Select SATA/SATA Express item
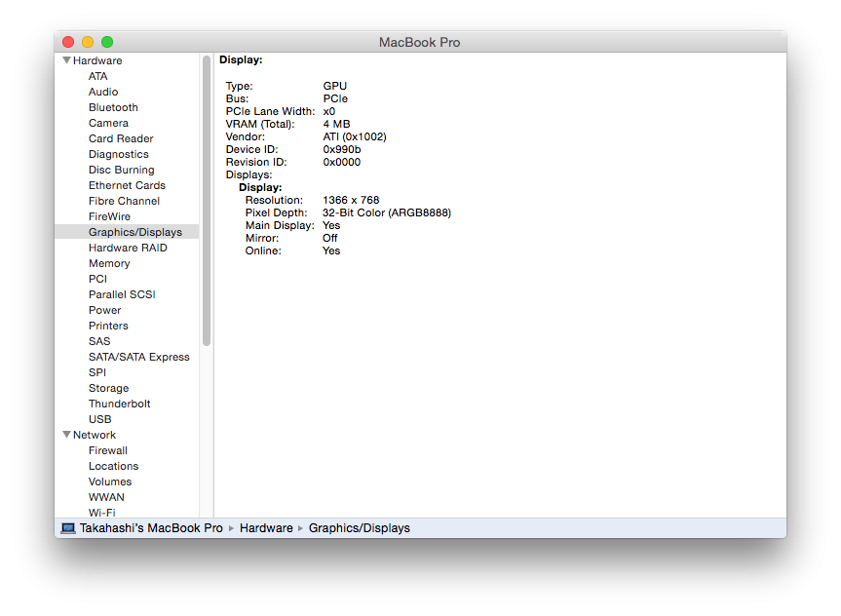This screenshot has height=616, width=841. 138,357
